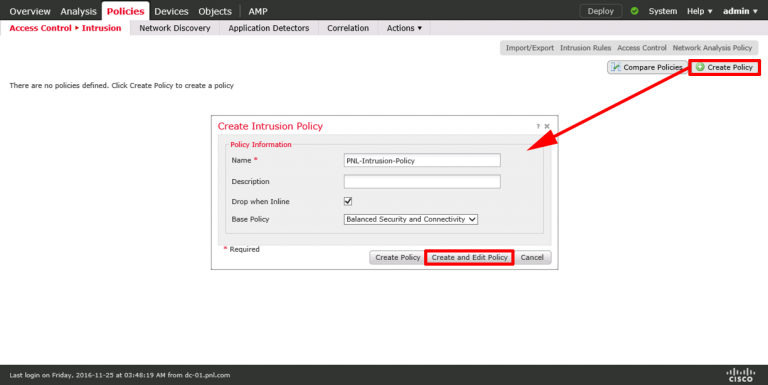Click the green plus Create Policy icon
Image resolution: width=768 pixels, height=385 pixels.
(x=700, y=67)
